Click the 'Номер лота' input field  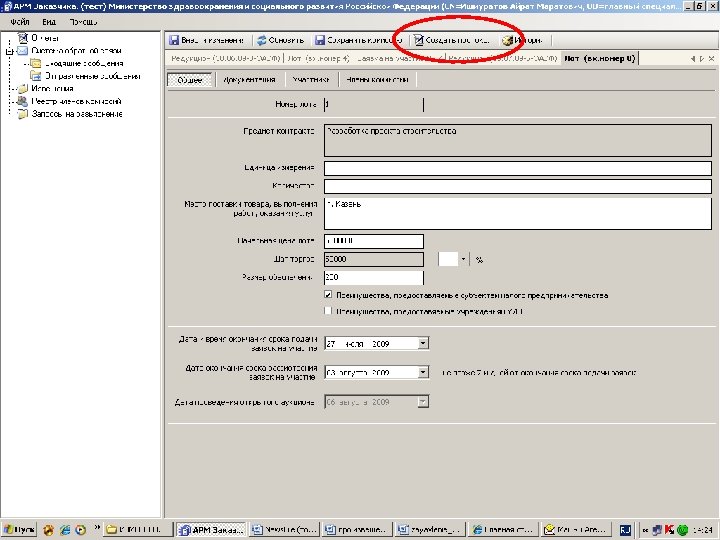point(373,104)
